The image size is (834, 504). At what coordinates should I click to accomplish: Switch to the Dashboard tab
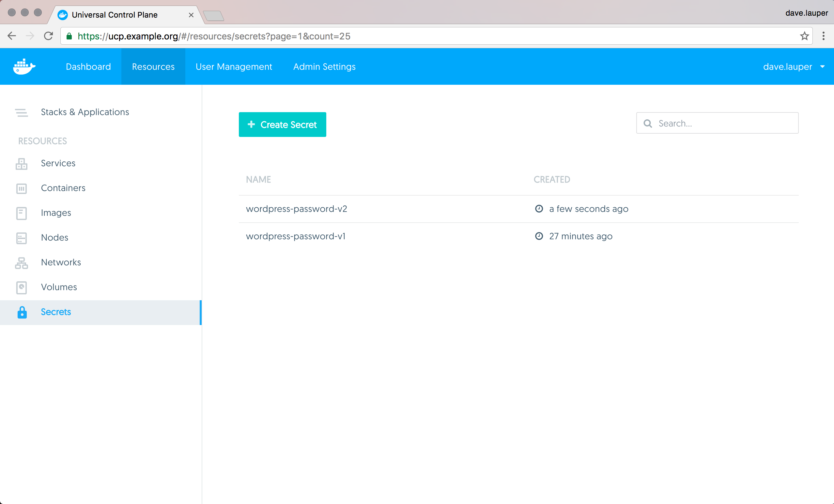[x=88, y=67]
